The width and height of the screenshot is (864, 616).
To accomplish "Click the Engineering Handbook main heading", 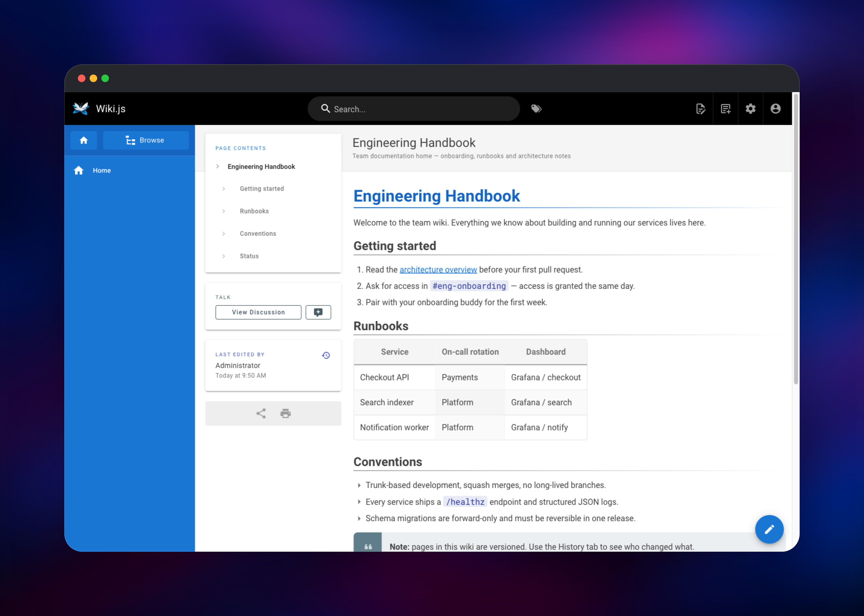I will click(x=437, y=196).
